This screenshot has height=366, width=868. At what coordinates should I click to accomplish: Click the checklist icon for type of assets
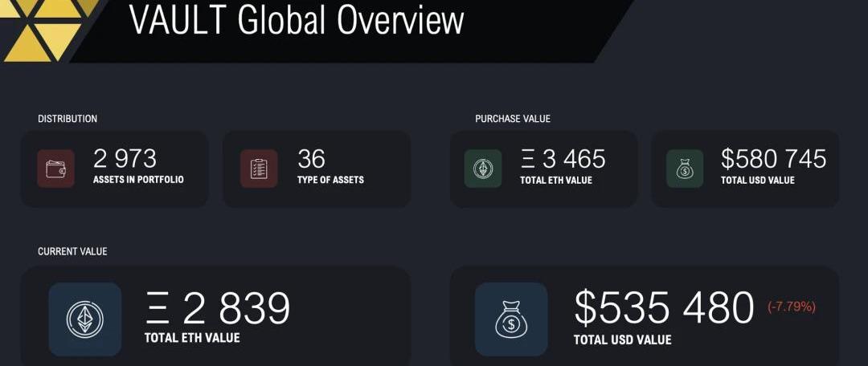[x=259, y=169]
